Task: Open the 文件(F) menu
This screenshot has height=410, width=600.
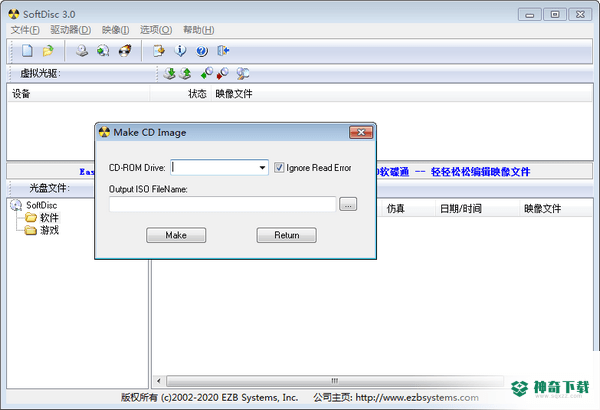Action: click(25, 30)
